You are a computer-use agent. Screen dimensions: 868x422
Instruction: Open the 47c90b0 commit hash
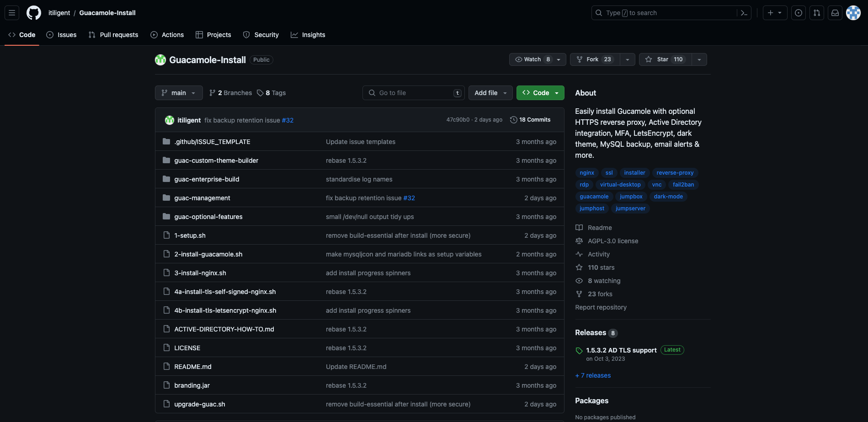pos(458,120)
